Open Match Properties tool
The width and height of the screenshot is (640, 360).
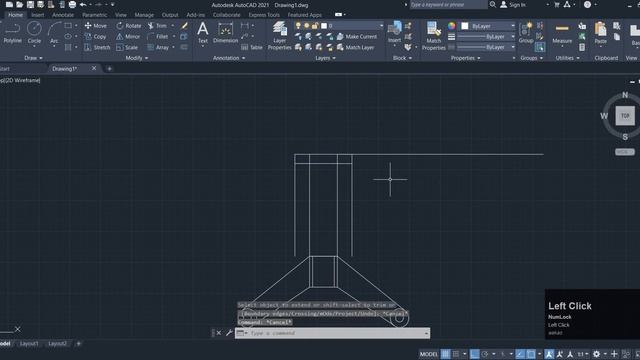point(433,36)
